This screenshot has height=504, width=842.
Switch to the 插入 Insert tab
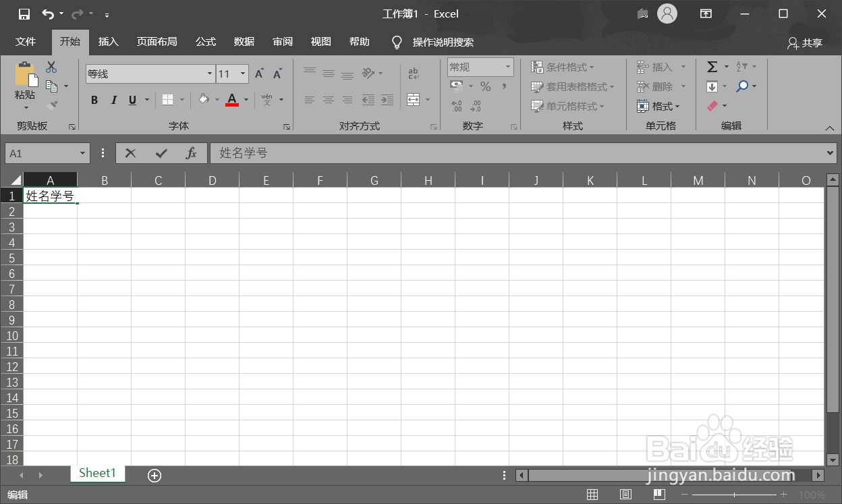click(x=108, y=42)
